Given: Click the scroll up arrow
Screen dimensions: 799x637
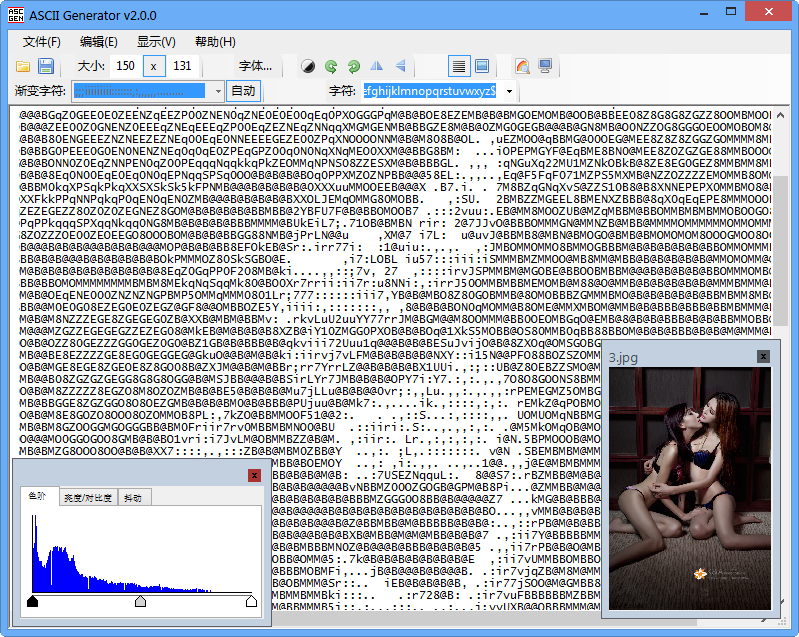Looking at the screenshot, I should tap(781, 116).
